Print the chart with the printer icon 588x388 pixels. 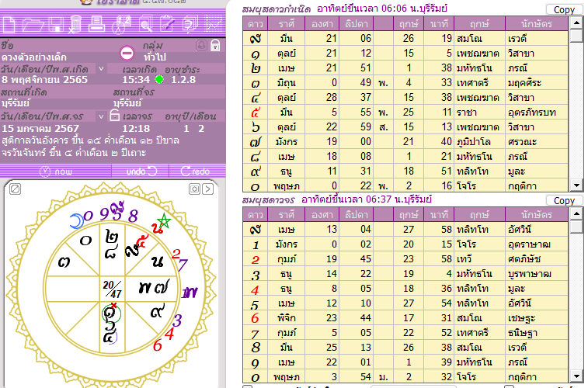96,23
